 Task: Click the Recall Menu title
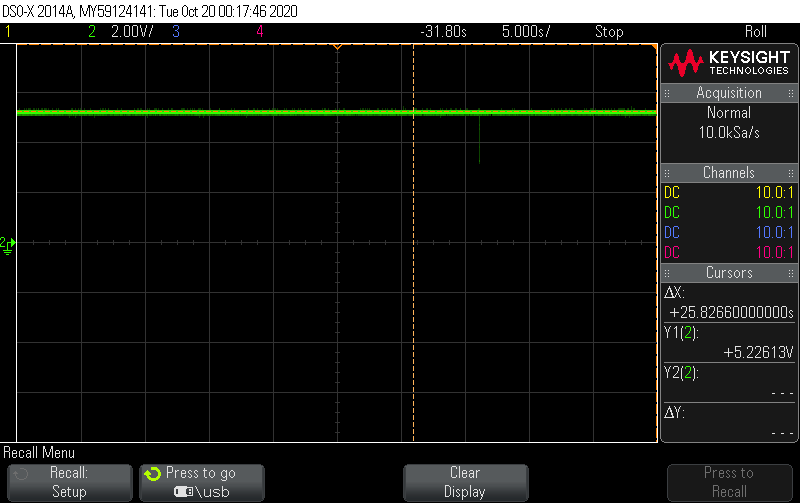[39, 453]
